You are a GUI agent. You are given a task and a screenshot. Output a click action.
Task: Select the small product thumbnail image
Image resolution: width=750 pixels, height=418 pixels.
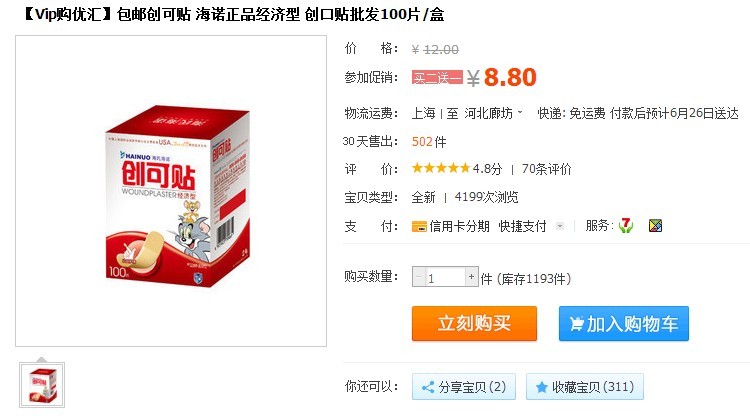pos(42,385)
